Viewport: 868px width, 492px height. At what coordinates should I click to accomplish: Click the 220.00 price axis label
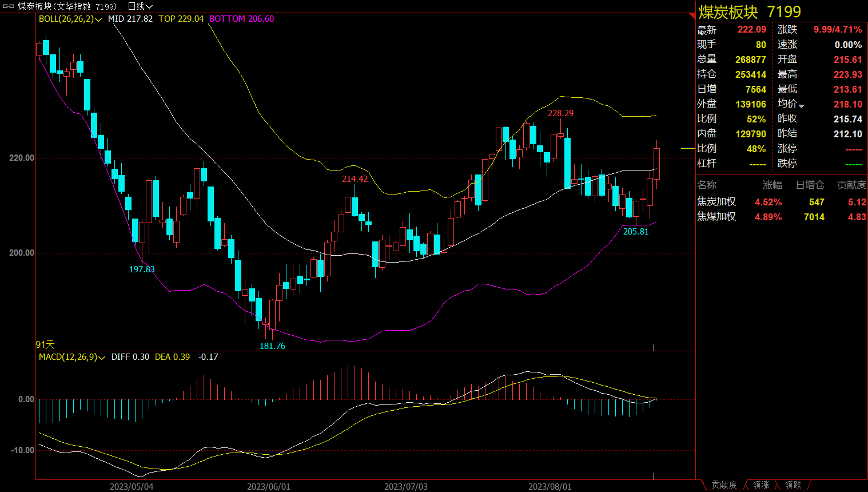click(22, 158)
